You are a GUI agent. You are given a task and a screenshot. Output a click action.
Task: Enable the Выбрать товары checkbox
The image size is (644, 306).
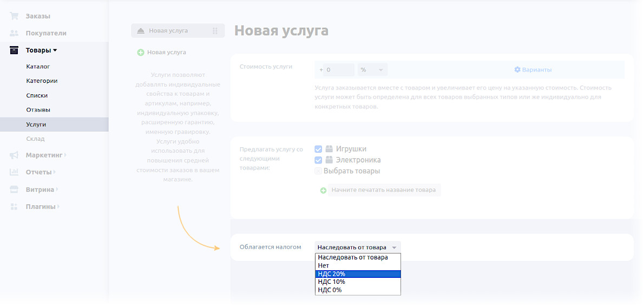click(318, 171)
